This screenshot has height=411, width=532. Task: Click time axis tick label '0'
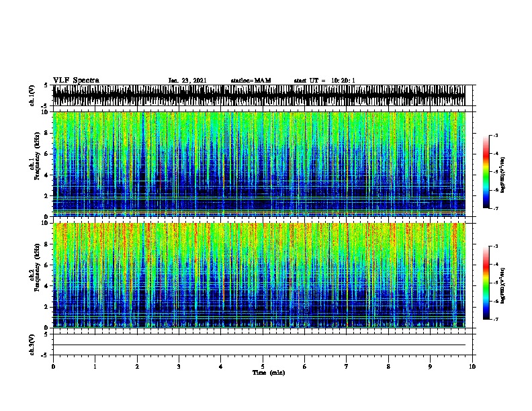click(53, 367)
